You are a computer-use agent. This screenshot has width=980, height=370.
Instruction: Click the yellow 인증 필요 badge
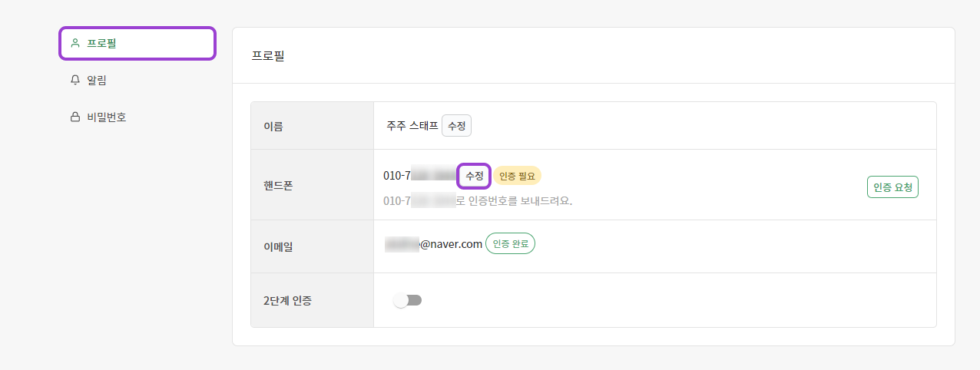517,176
